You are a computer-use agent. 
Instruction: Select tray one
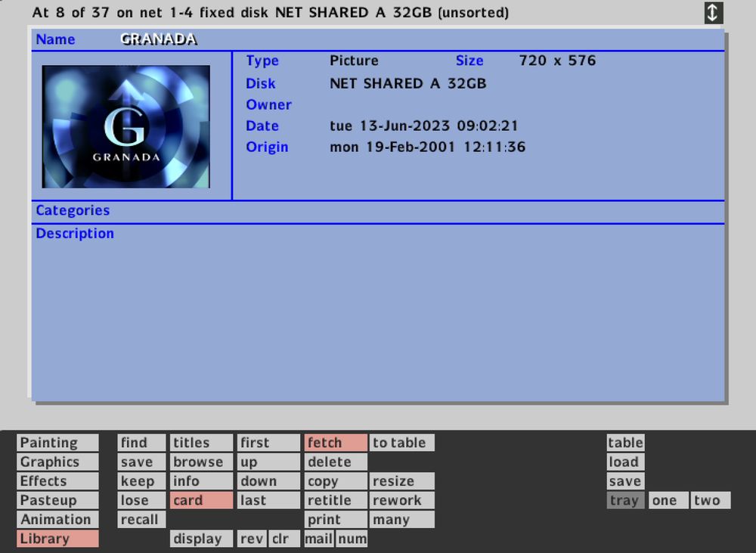(x=669, y=500)
